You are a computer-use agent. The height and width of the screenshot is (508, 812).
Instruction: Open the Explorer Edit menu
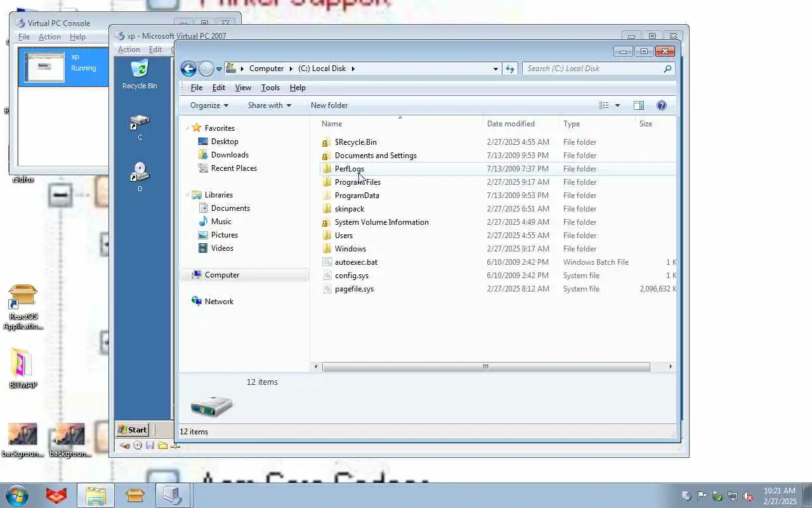point(219,88)
